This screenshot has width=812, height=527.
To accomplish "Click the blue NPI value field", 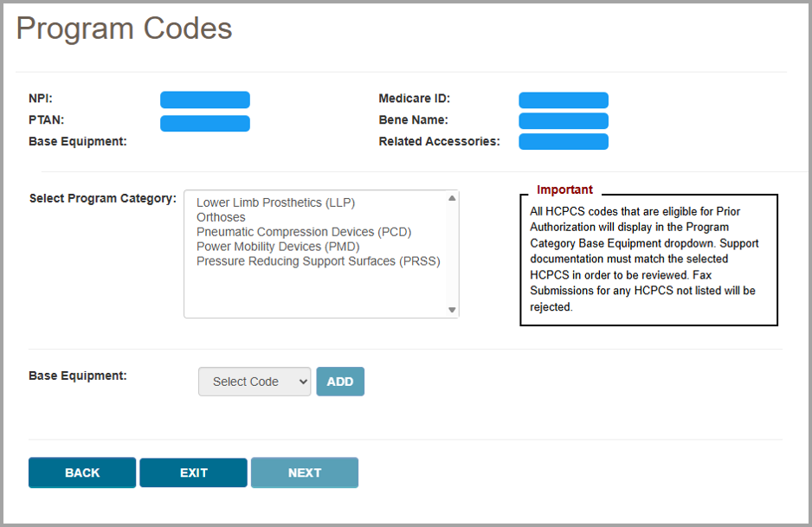I will pos(205,100).
